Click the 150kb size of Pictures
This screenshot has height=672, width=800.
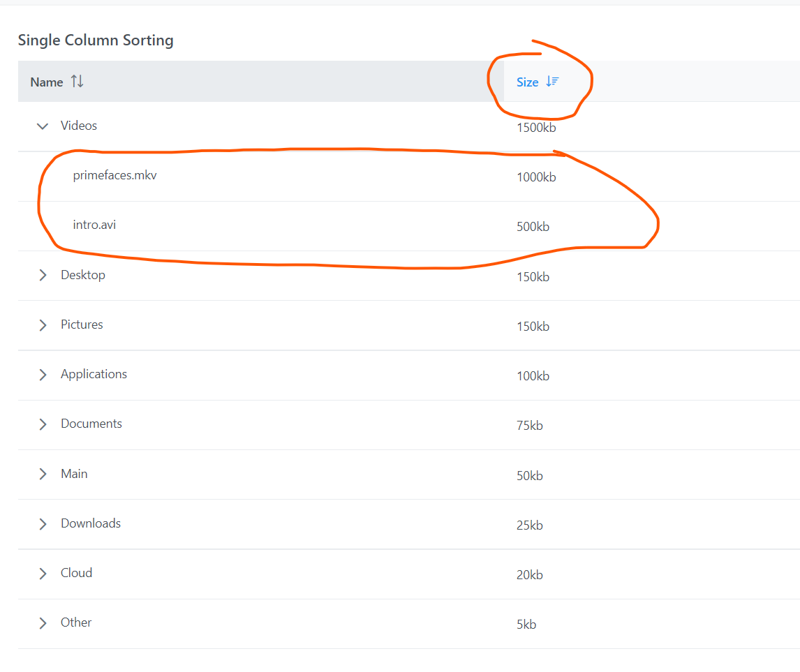(533, 327)
